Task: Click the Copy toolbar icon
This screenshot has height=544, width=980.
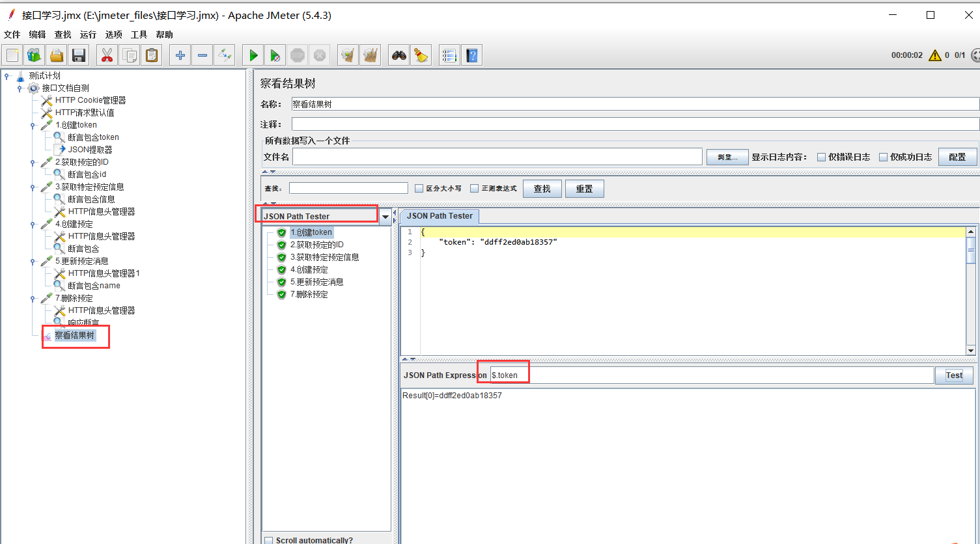Action: (130, 55)
